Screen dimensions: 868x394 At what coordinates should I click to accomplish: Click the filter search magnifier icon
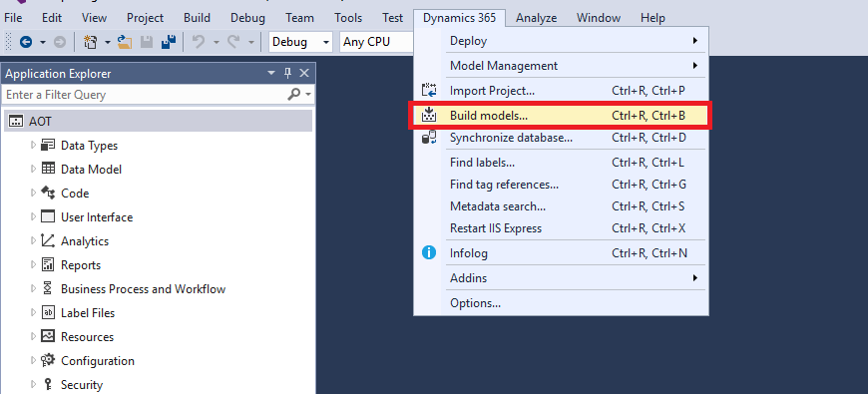(x=294, y=95)
